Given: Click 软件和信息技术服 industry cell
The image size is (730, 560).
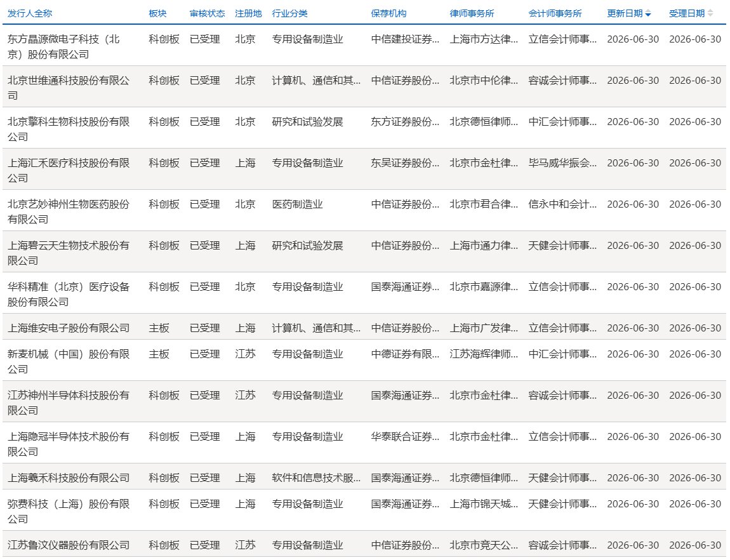Looking at the screenshot, I should [x=316, y=478].
